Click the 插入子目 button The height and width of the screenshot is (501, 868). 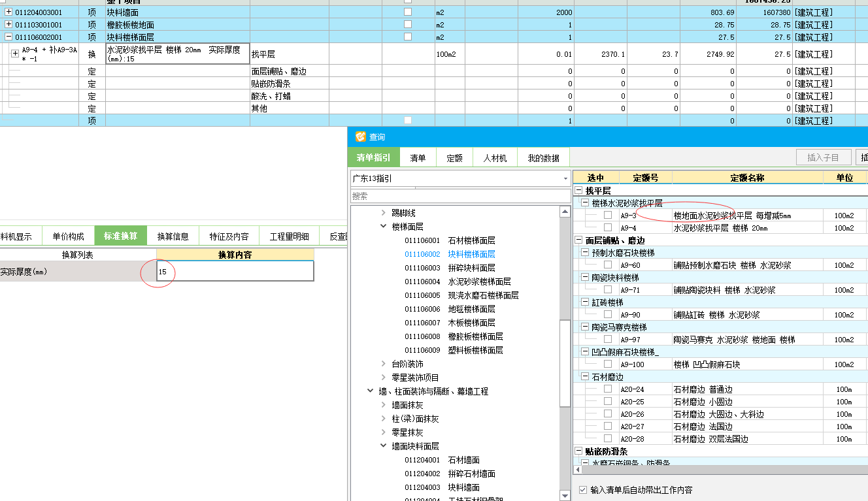click(x=824, y=157)
